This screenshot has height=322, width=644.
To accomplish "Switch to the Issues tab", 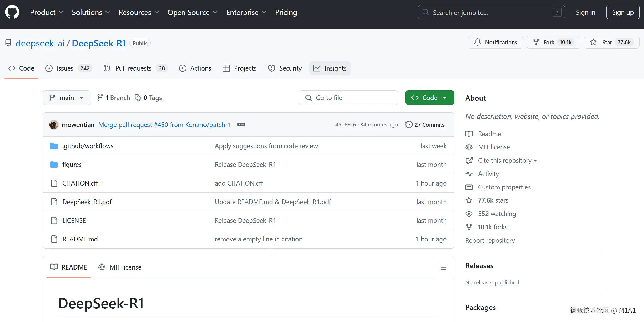I will point(65,68).
